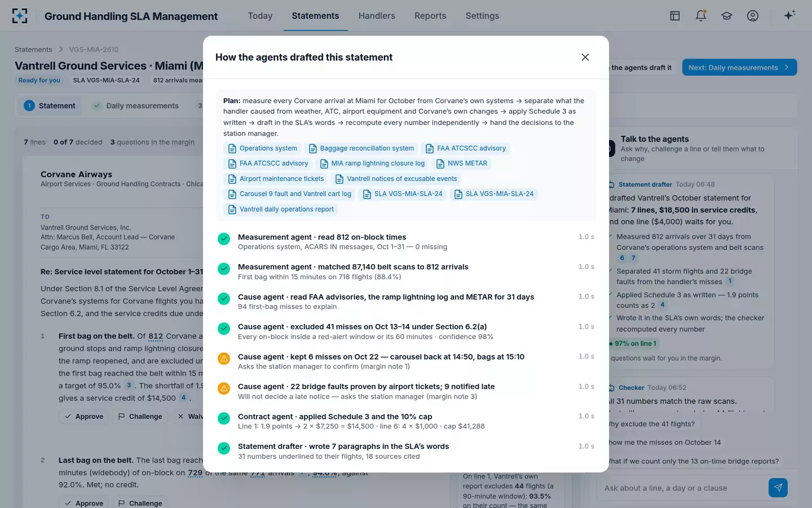
Task: Click the warning icon for 22 bridge faults step
Action: click(224, 388)
